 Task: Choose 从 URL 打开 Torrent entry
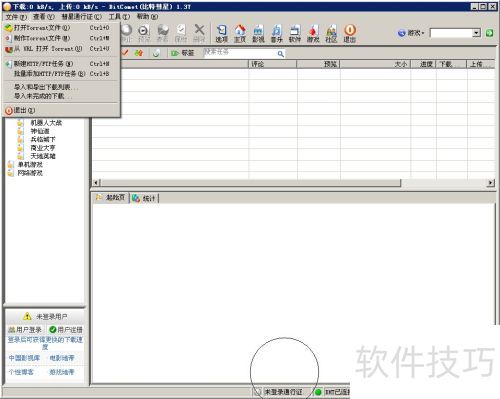pos(61,49)
